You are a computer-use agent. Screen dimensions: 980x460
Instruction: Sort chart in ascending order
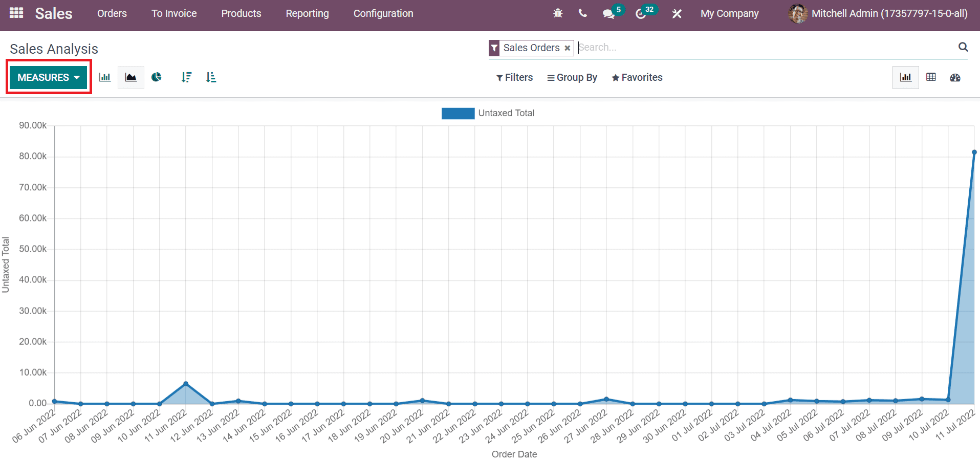pos(211,77)
